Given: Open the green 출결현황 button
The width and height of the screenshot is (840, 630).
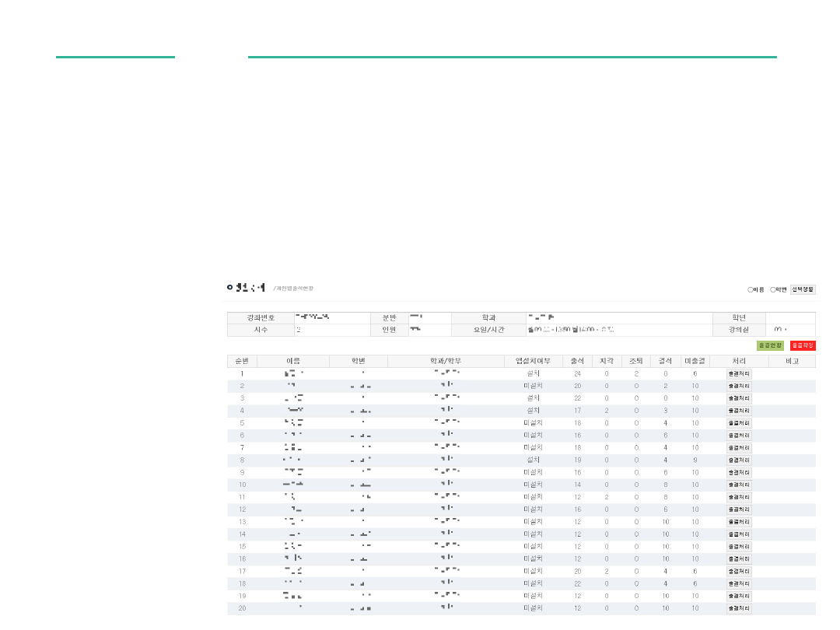Looking at the screenshot, I should pos(770,345).
